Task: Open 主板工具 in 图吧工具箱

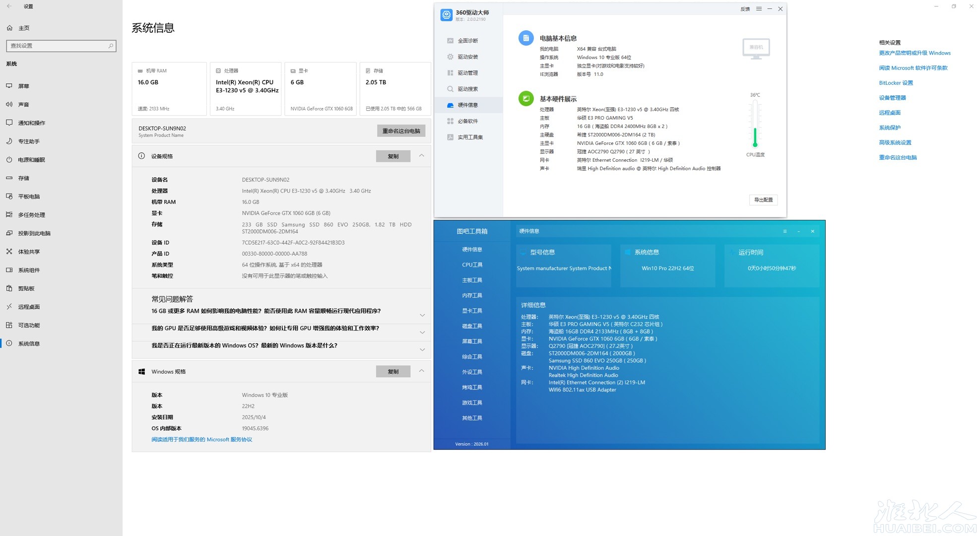Action: [x=472, y=280]
